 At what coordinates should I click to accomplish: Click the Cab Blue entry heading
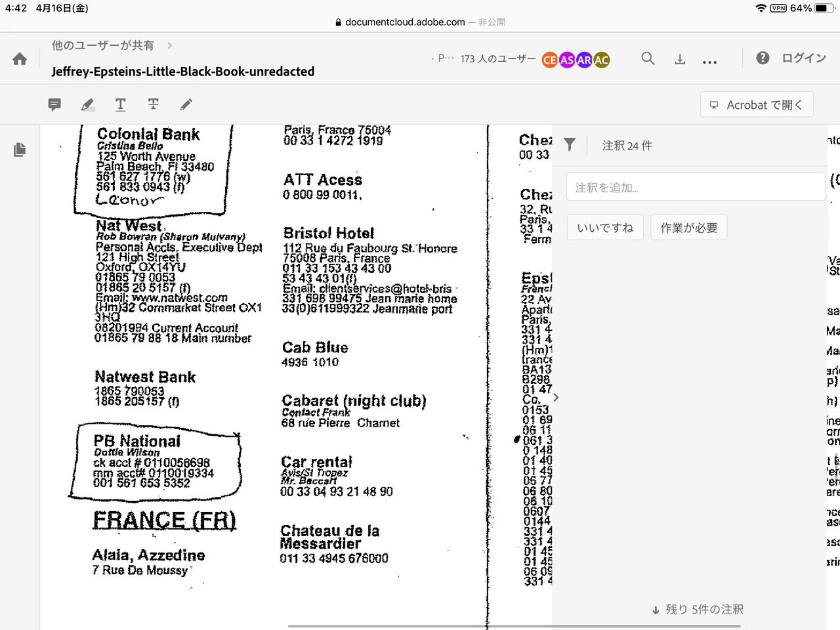(315, 347)
